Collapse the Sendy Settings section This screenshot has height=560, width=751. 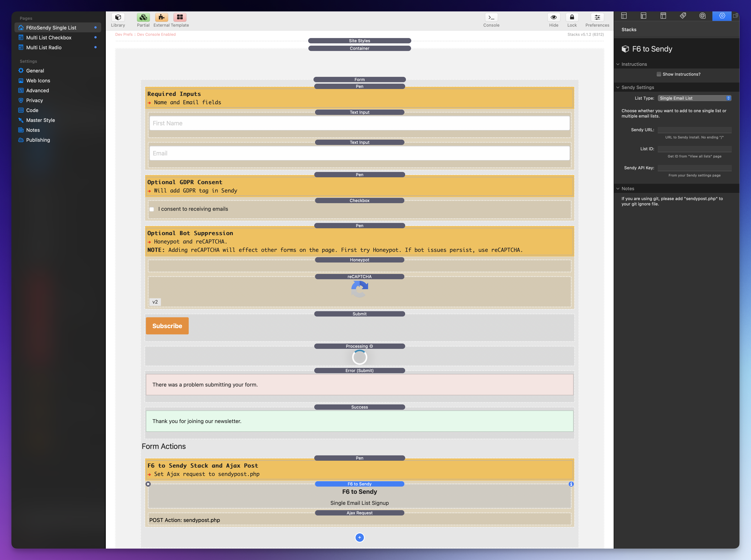pyautogui.click(x=618, y=87)
